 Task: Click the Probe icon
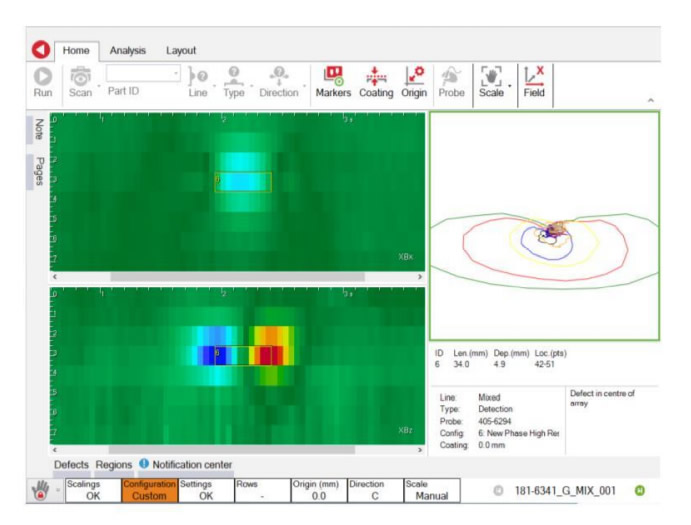[451, 76]
